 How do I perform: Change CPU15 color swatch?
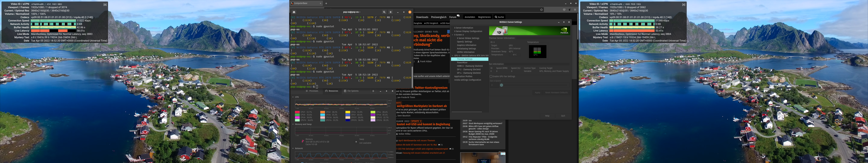(348, 120)
